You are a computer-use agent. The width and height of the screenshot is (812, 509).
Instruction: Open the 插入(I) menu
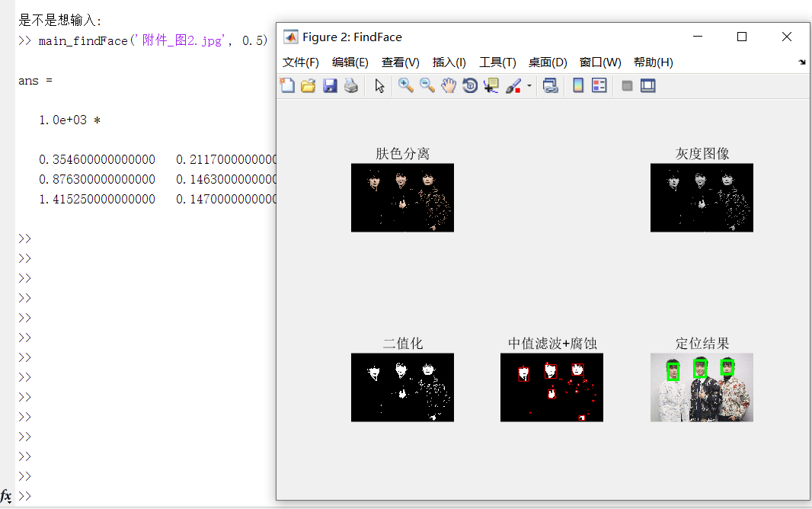449,62
